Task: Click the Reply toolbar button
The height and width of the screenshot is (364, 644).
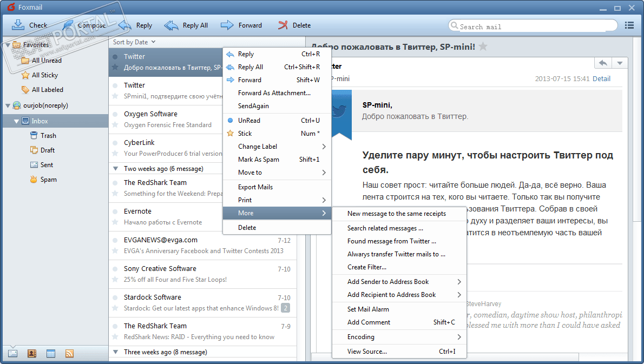Action: click(x=135, y=25)
